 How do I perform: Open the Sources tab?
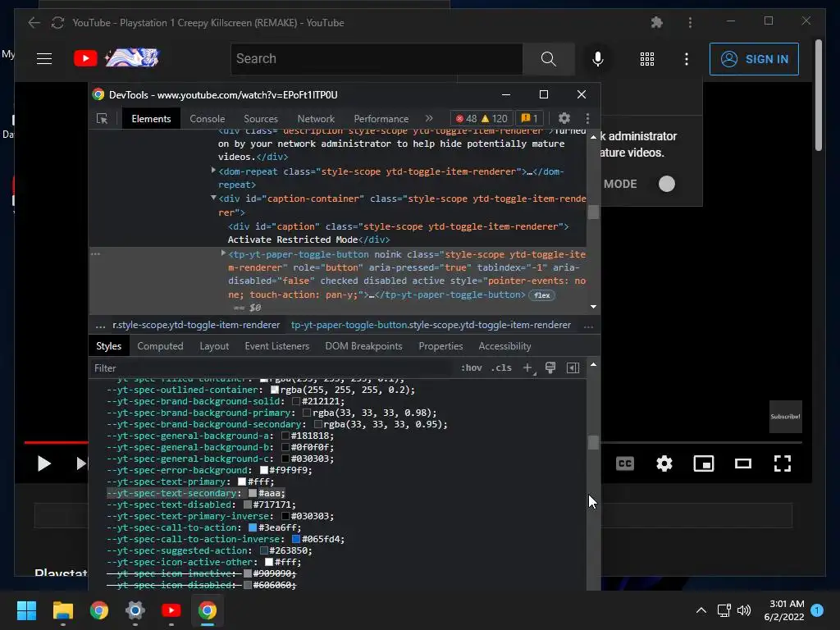click(x=261, y=119)
